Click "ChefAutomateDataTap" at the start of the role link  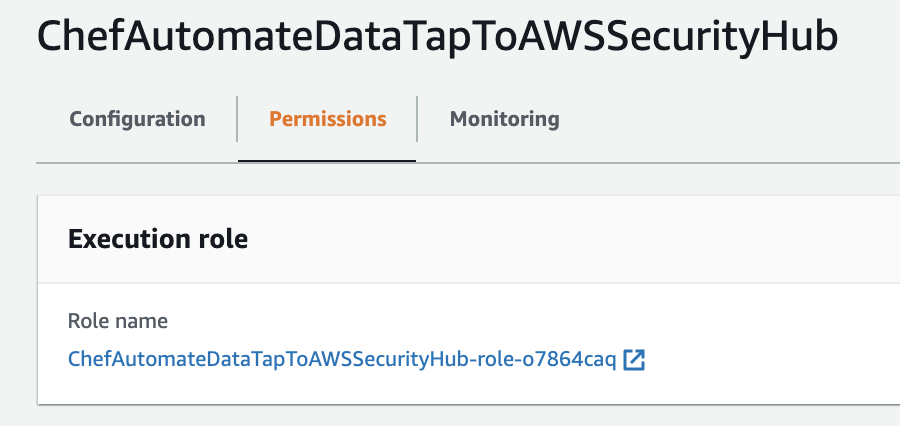point(159,360)
